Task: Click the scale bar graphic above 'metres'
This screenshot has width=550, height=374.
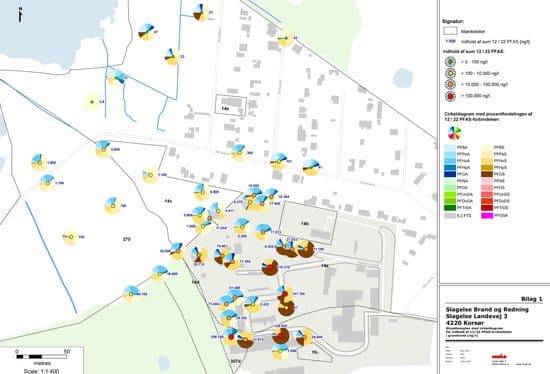Action: point(42,357)
